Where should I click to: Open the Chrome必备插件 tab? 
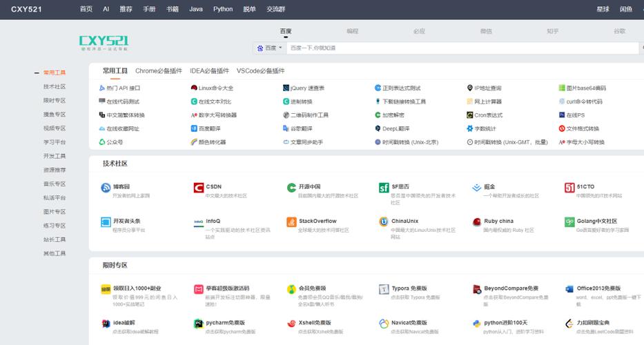pos(159,71)
